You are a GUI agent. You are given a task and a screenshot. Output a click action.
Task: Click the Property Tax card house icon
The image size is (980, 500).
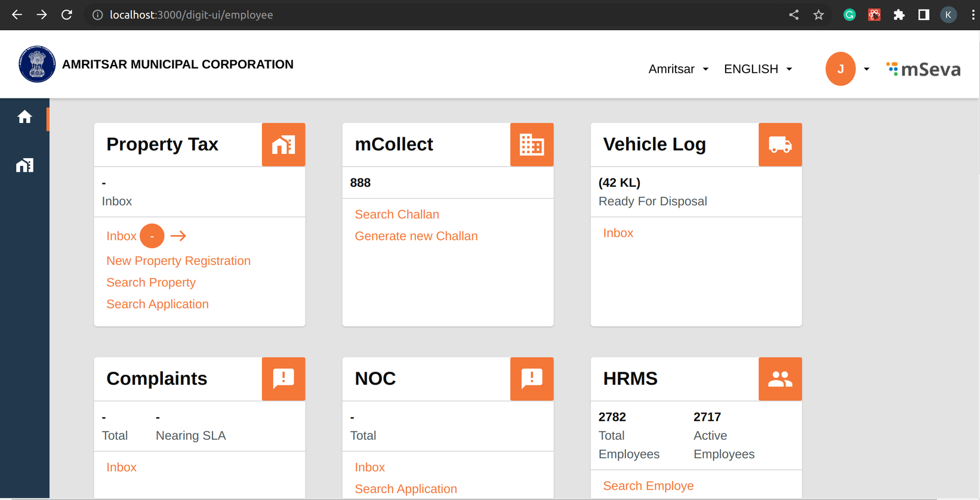pos(283,144)
